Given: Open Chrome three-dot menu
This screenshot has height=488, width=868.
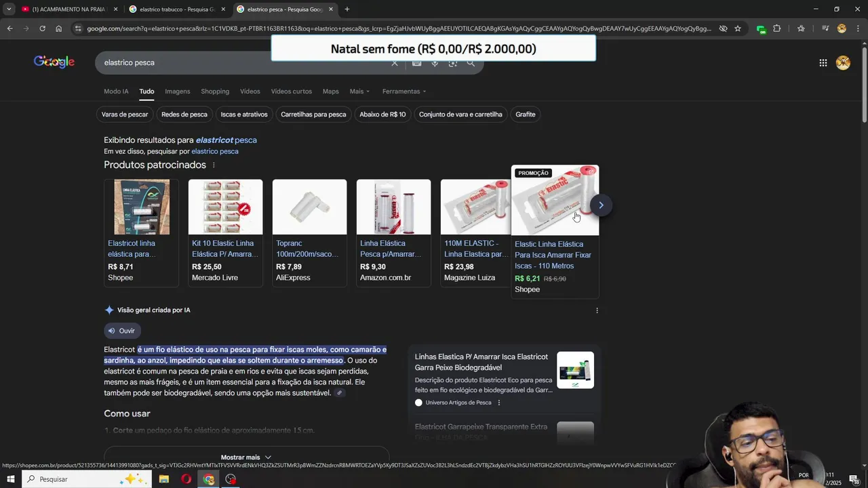Looking at the screenshot, I should pyautogui.click(x=857, y=28).
